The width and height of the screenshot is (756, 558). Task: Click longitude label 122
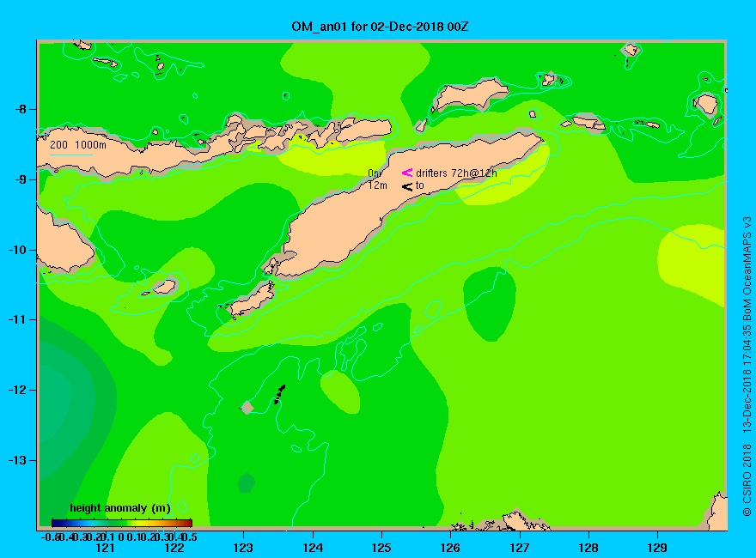pyautogui.click(x=174, y=548)
